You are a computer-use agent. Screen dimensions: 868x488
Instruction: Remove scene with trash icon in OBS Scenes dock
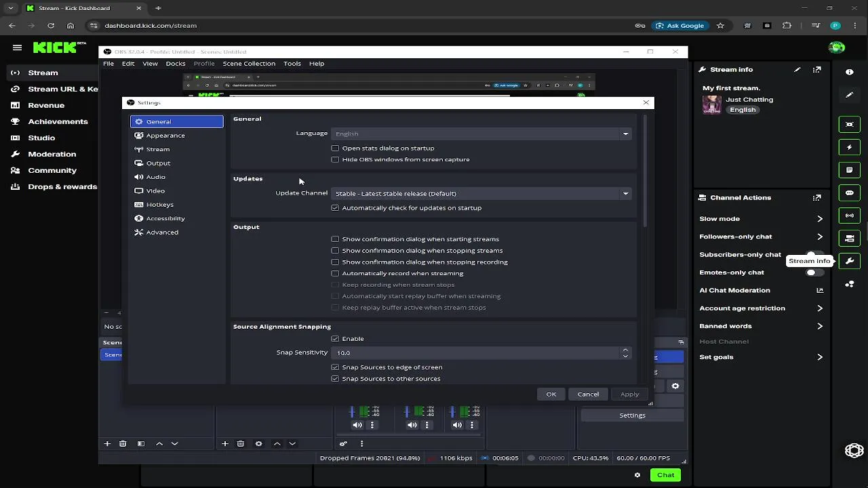(x=123, y=444)
